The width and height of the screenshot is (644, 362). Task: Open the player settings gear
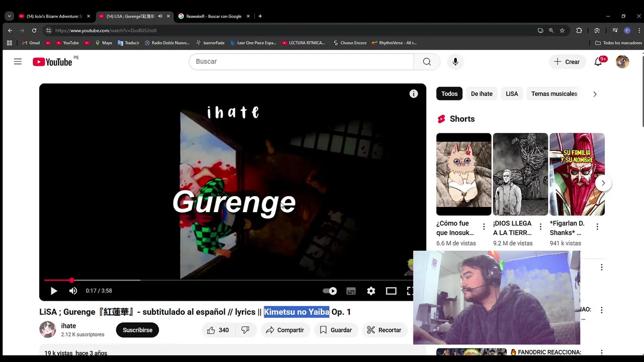coord(371,291)
